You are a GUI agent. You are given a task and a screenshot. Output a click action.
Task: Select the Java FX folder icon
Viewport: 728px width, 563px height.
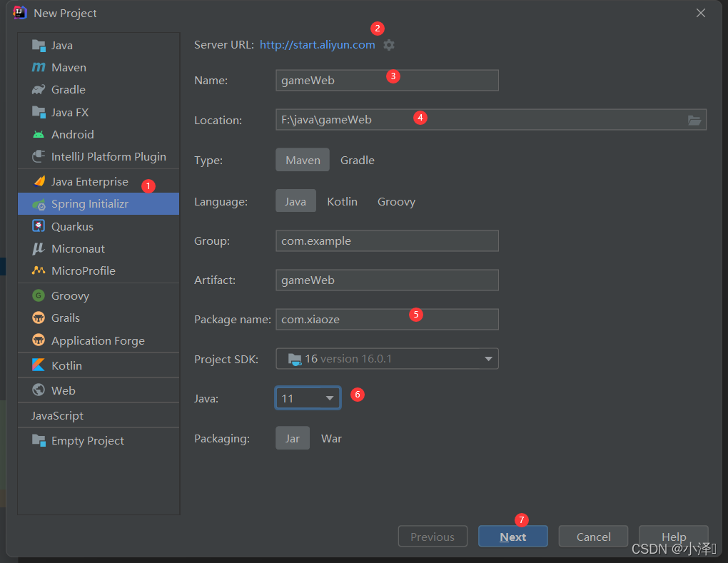(39, 112)
